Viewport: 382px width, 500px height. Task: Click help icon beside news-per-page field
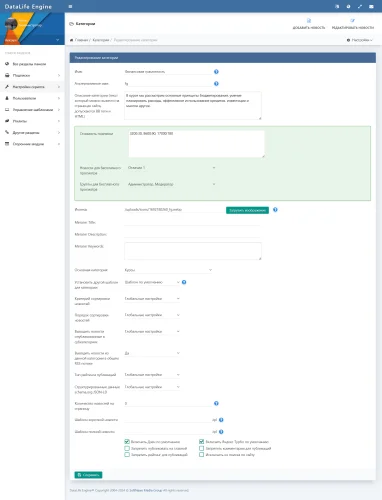pyautogui.click(x=216, y=403)
